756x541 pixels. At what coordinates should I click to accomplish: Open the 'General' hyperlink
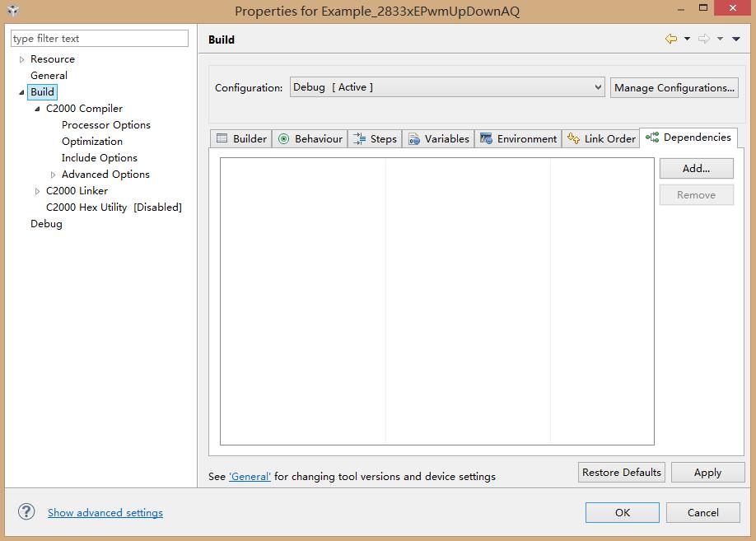[x=250, y=477]
